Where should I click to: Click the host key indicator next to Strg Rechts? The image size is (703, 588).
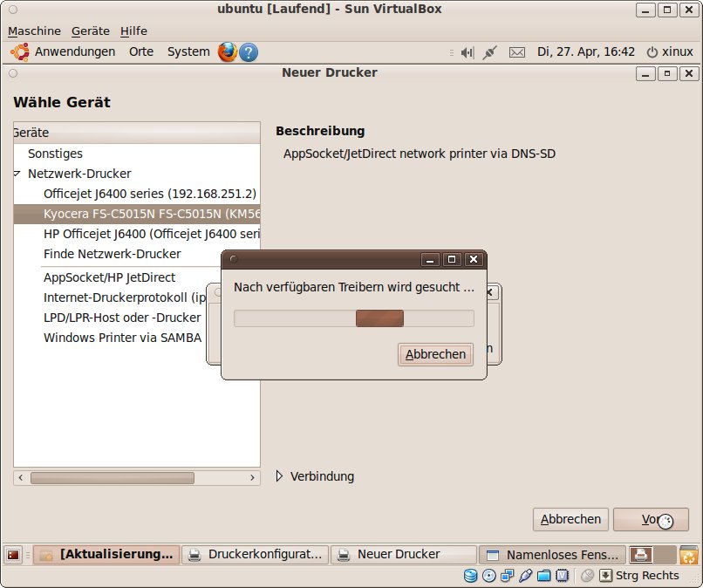(605, 576)
